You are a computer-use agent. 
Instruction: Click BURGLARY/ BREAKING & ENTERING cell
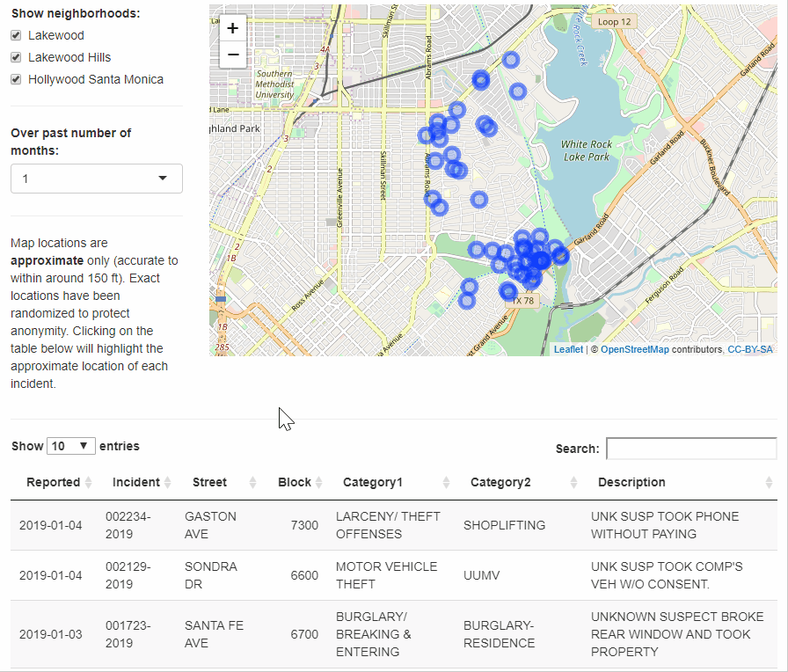point(374,634)
